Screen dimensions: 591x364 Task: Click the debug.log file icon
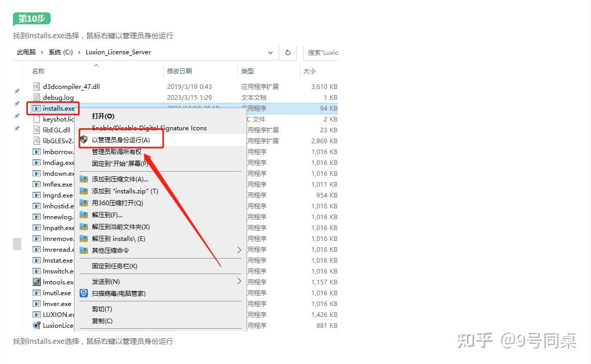pyautogui.click(x=37, y=97)
